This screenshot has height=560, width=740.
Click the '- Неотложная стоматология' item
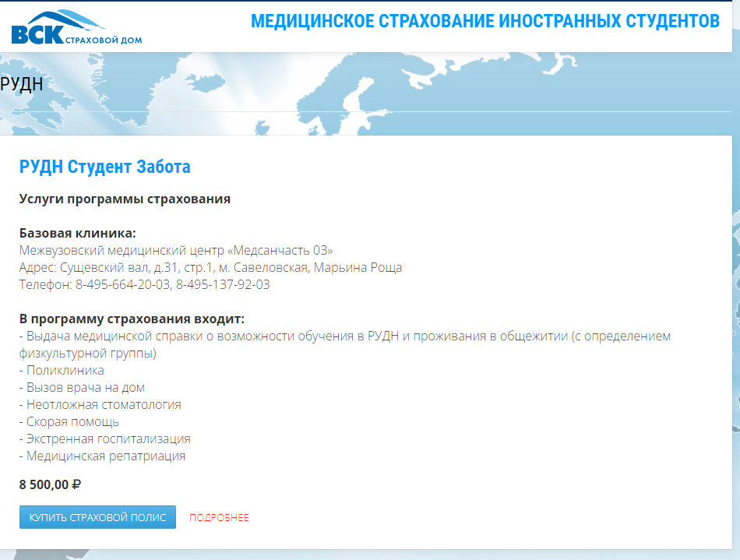click(x=100, y=405)
